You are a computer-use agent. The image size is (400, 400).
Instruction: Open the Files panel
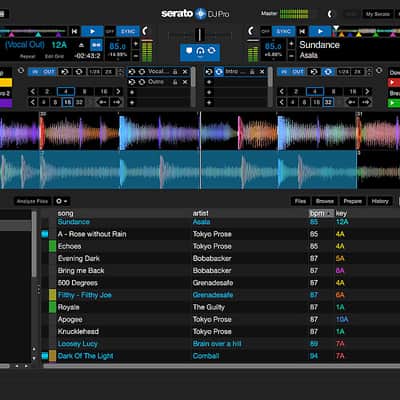coord(300,201)
